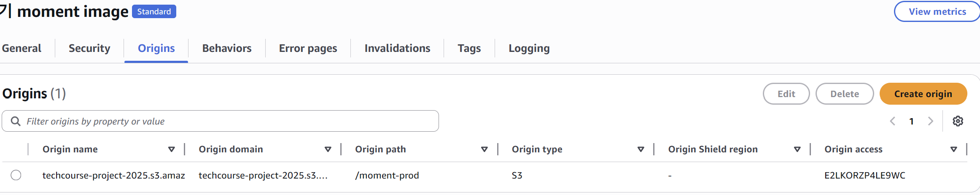Click the Create origin button
Viewport: 980px width, 195px height.
tap(923, 94)
